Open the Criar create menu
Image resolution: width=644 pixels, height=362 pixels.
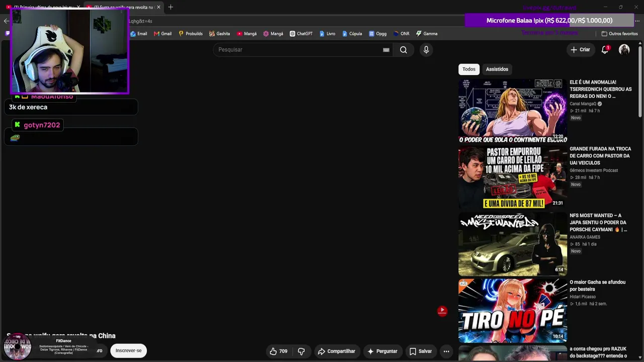coord(580,50)
